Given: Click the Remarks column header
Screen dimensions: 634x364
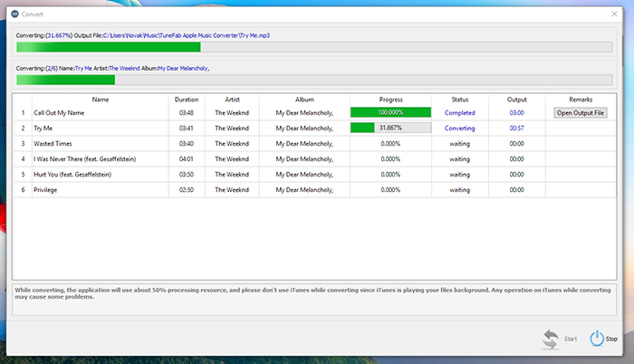Looking at the screenshot, I should [581, 100].
